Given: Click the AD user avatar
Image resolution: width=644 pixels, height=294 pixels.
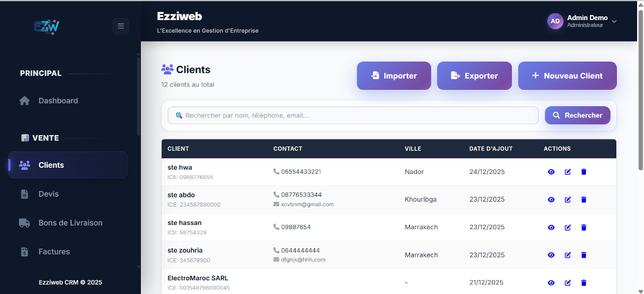Looking at the screenshot, I should tap(555, 21).
